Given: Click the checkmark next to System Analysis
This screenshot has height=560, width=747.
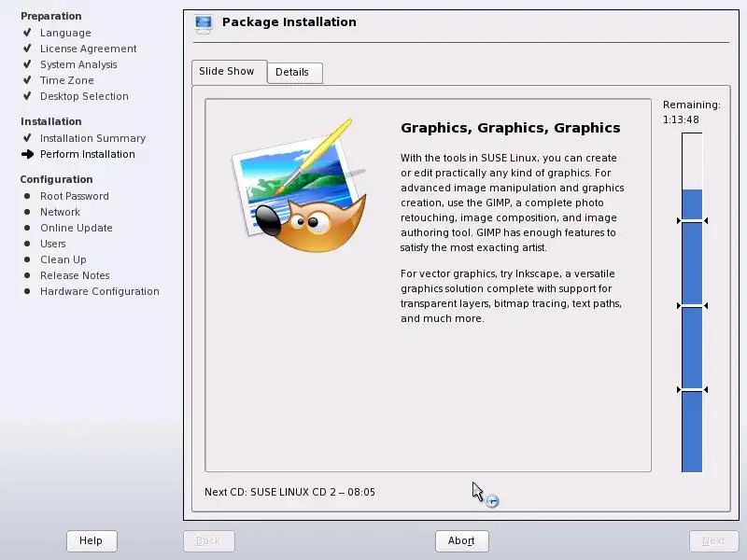Looking at the screenshot, I should (27, 63).
